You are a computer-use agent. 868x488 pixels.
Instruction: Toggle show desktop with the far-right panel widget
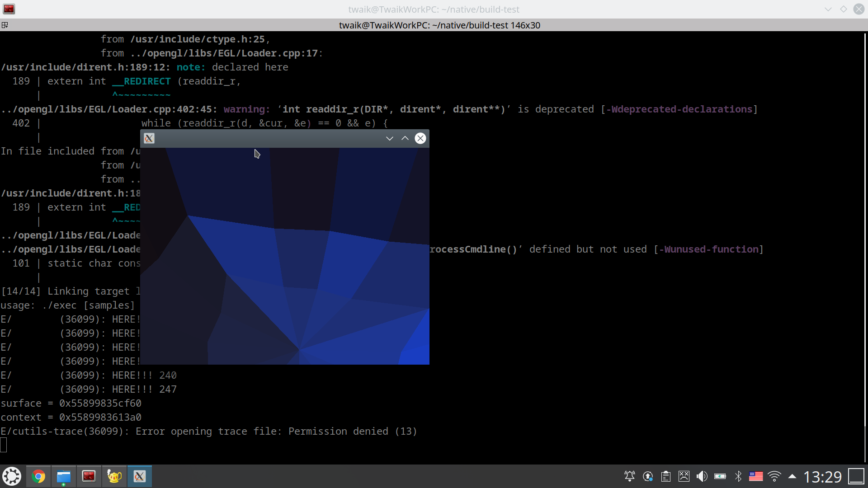point(856,476)
